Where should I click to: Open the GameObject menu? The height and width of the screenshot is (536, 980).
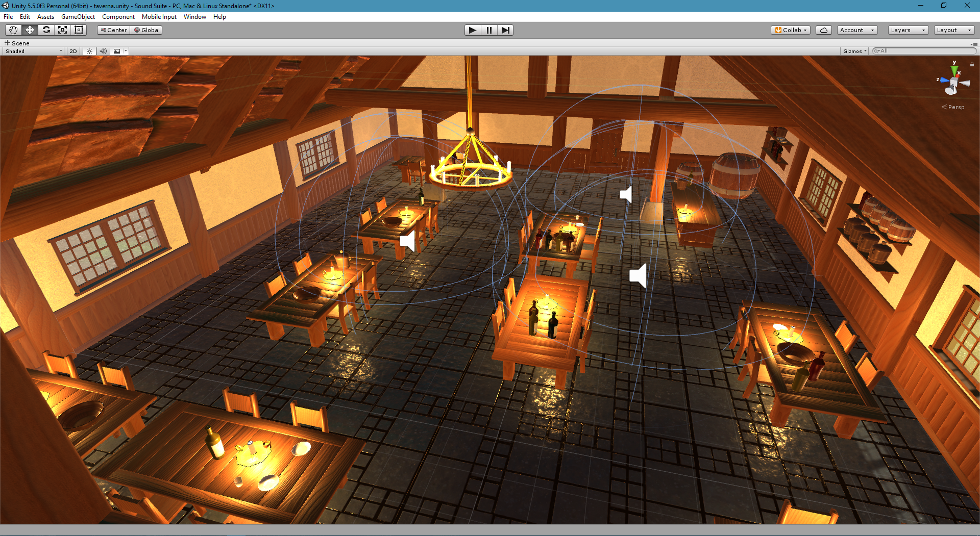pos(78,17)
